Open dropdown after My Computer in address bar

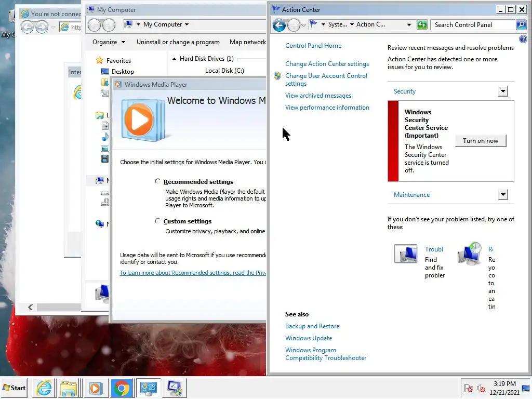(x=187, y=24)
